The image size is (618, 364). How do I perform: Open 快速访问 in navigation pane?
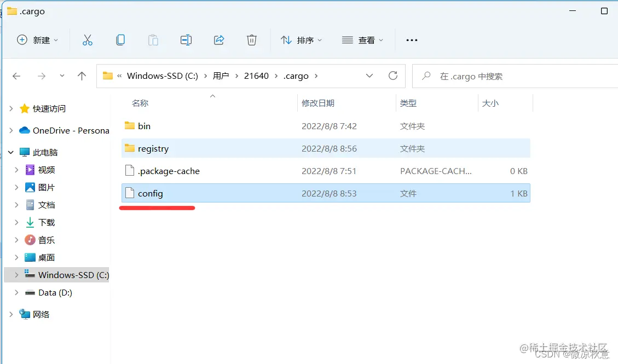click(49, 109)
